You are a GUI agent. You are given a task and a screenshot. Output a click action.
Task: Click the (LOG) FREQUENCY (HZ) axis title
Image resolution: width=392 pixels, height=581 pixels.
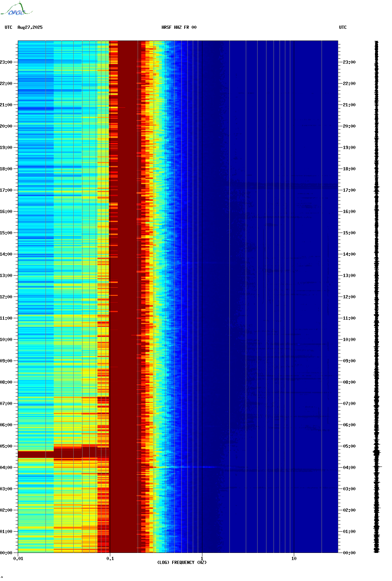pyautogui.click(x=182, y=563)
